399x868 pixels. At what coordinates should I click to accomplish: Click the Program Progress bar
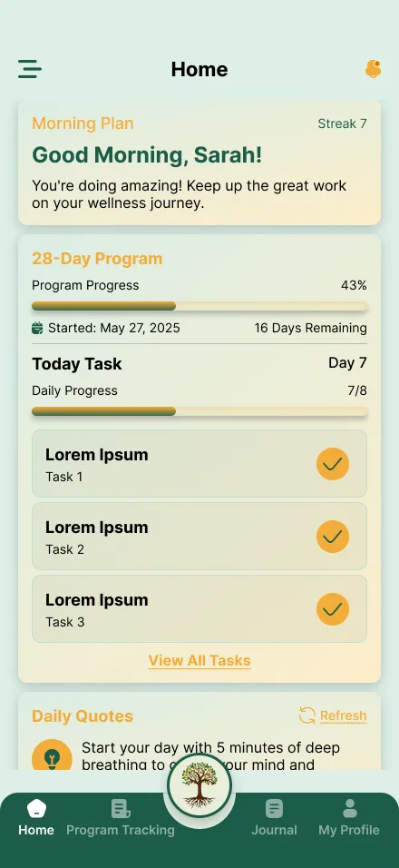[199, 306]
